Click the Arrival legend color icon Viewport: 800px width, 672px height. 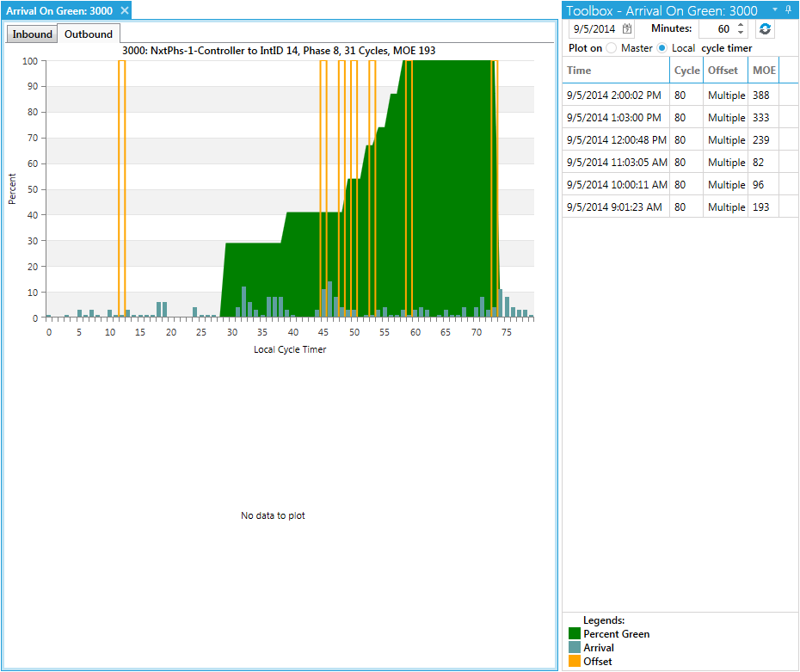click(575, 648)
